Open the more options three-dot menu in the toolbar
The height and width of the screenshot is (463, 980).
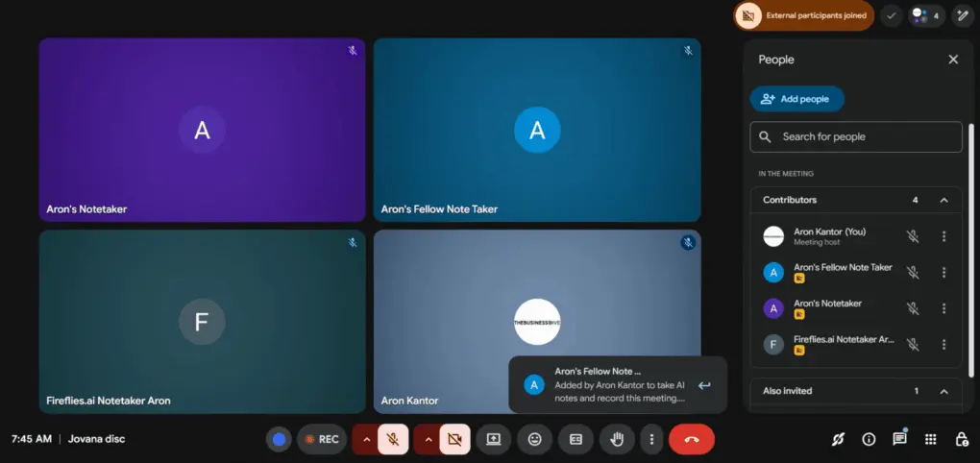(x=651, y=439)
